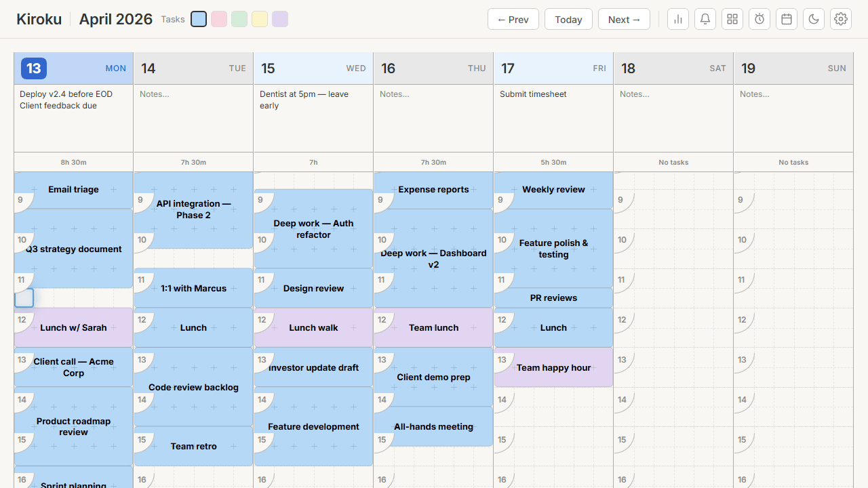Enable the pink task color filter
This screenshot has height=488, width=868.
pyautogui.click(x=218, y=19)
